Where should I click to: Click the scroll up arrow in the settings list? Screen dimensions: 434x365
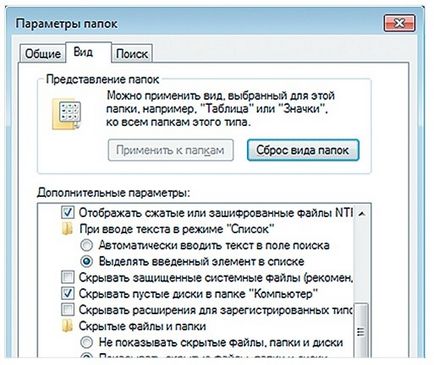(x=362, y=213)
